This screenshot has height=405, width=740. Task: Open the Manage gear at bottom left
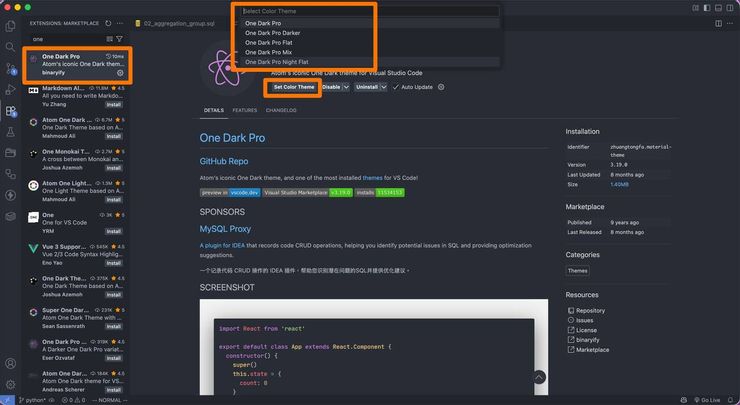pyautogui.click(x=10, y=385)
